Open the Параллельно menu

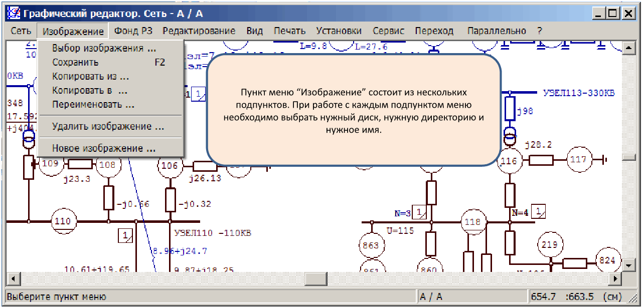(x=497, y=31)
